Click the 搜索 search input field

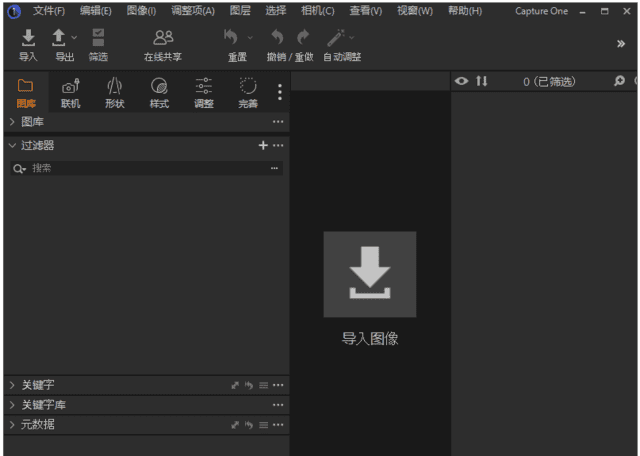147,168
